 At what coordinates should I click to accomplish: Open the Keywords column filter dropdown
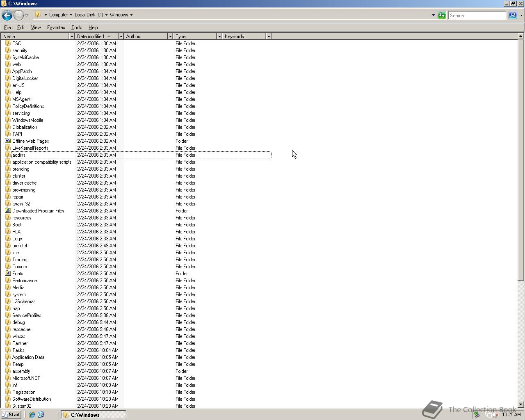[x=269, y=37]
